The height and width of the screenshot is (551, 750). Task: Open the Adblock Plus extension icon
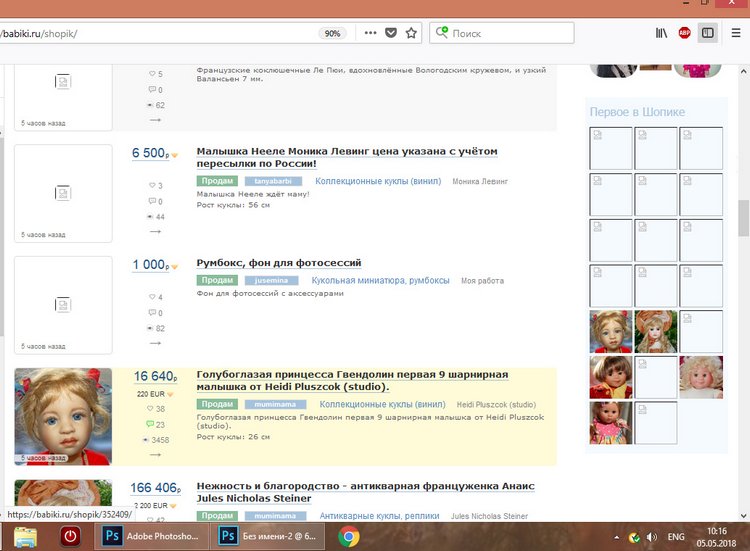684,33
